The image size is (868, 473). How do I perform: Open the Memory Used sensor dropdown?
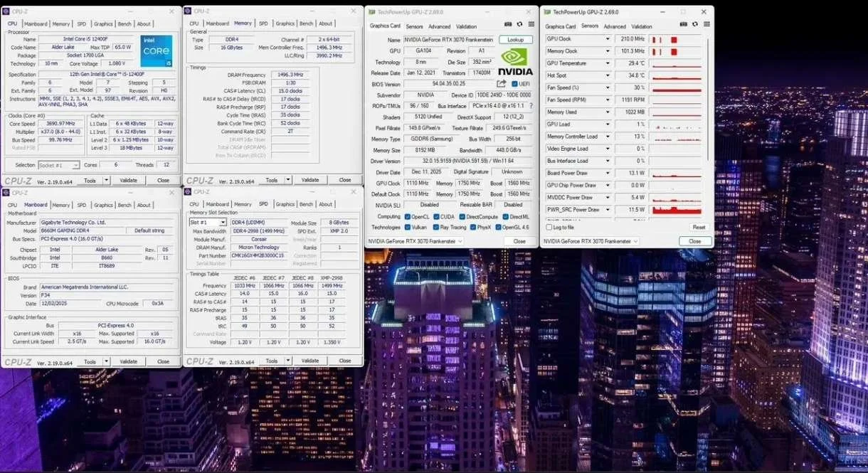click(x=607, y=112)
